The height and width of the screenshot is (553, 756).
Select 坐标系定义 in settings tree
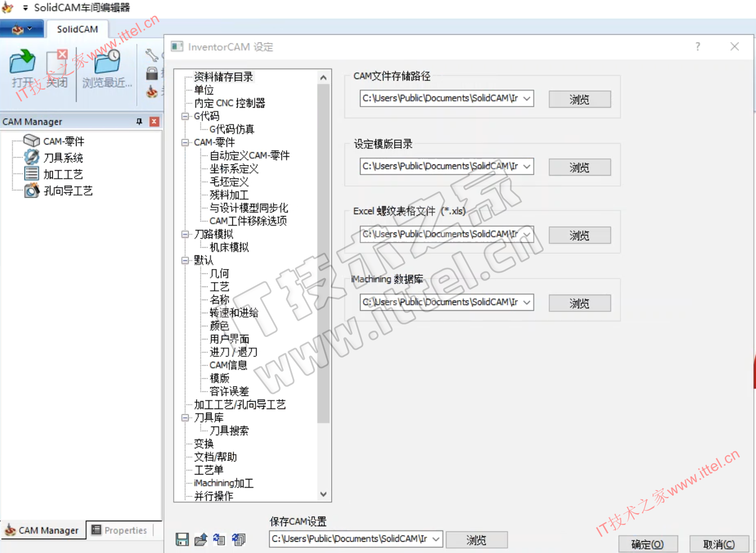(x=234, y=169)
